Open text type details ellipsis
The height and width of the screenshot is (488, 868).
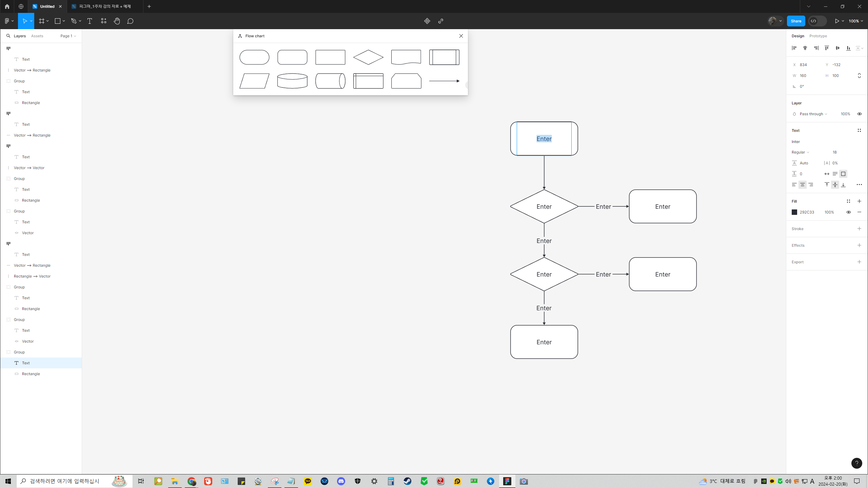pos(859,185)
